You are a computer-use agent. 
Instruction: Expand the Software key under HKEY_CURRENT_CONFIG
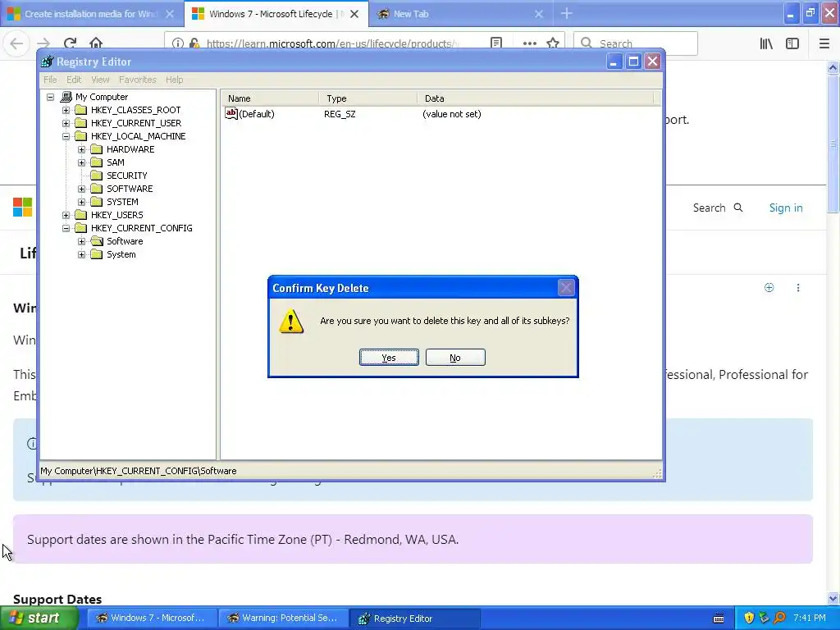[81, 241]
